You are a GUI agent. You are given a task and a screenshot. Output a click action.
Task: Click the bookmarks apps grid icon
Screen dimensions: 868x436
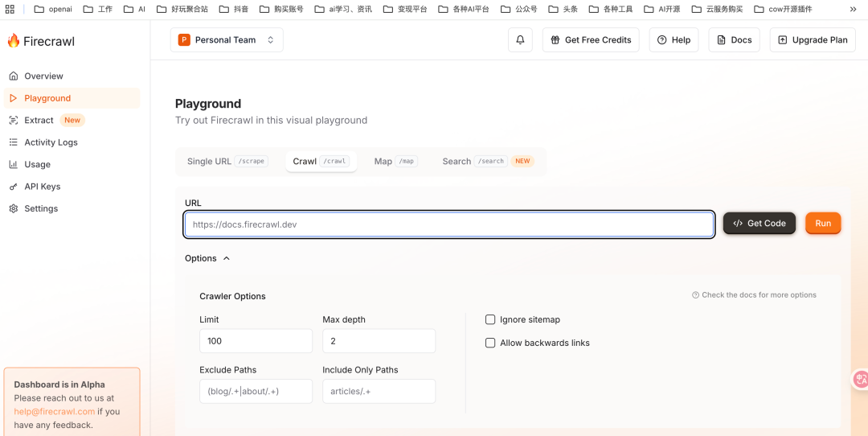tap(10, 9)
